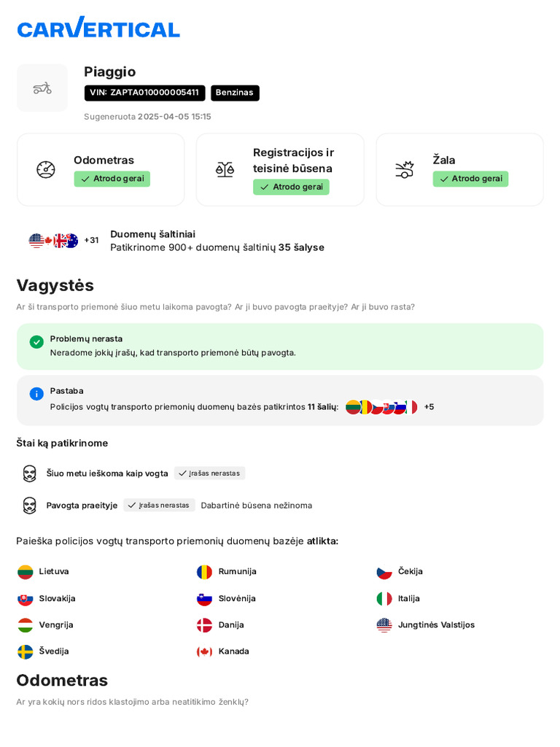The height and width of the screenshot is (747, 560).
Task: Click the Benzinas fuel badge
Action: coord(235,93)
